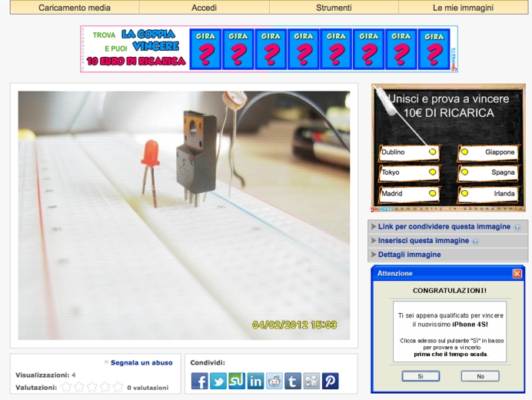Click help icon beside 'Inserisci questa immagine'
Viewport: 532px width, 400px height.
(475, 242)
